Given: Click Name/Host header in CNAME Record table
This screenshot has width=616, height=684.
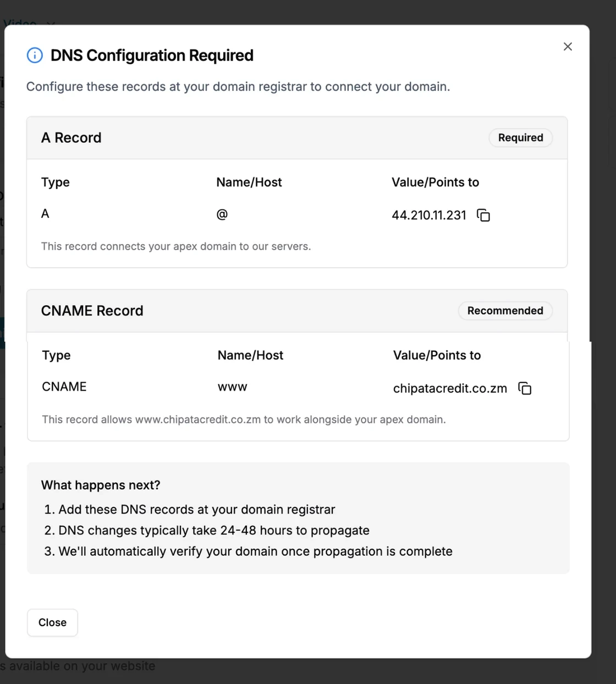Looking at the screenshot, I should pyautogui.click(x=250, y=355).
